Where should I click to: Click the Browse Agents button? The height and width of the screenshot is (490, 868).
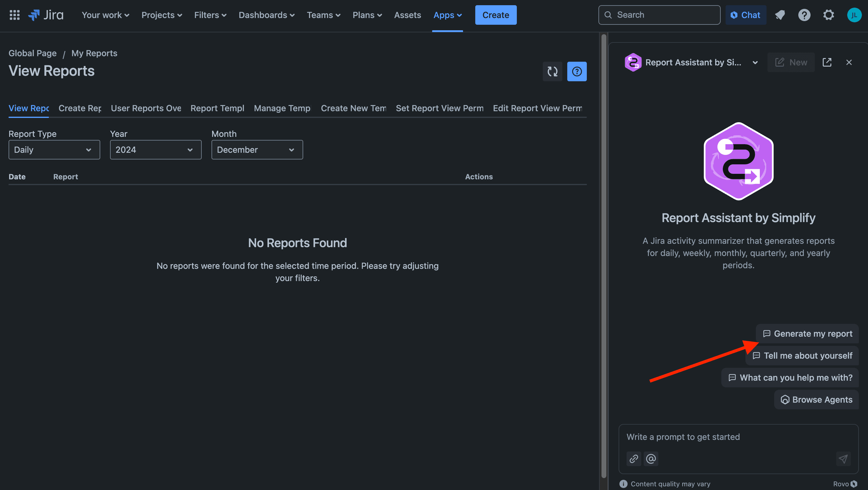point(816,399)
